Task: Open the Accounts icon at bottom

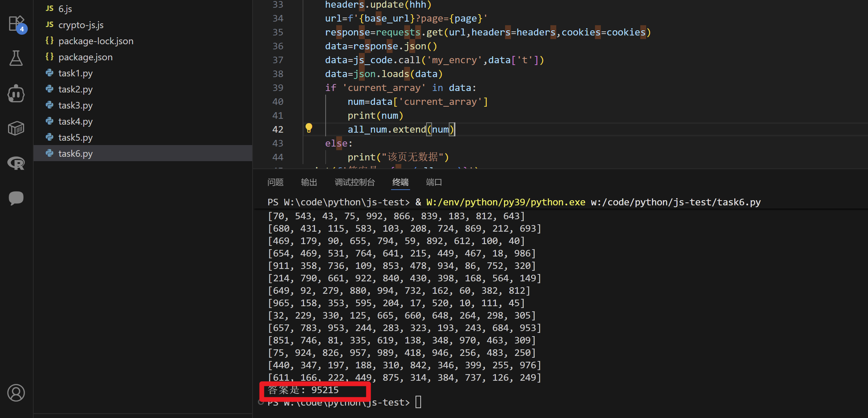Action: point(16,393)
